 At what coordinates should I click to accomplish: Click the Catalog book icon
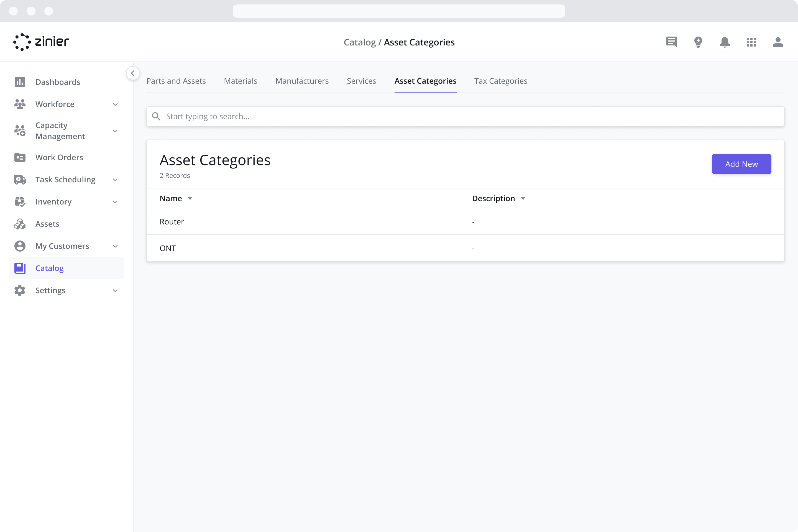[20, 268]
